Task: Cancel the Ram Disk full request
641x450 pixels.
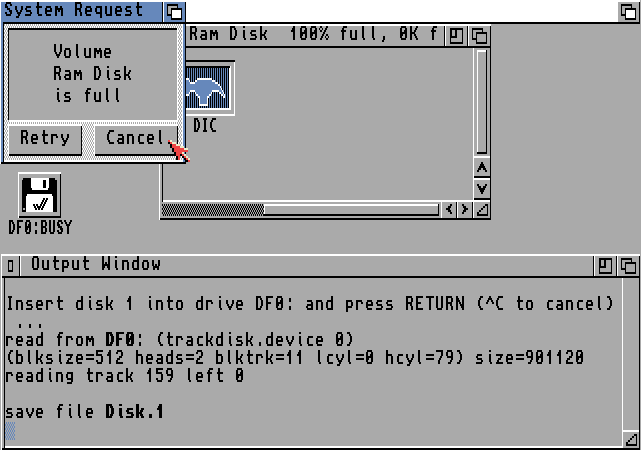Action: (137, 140)
